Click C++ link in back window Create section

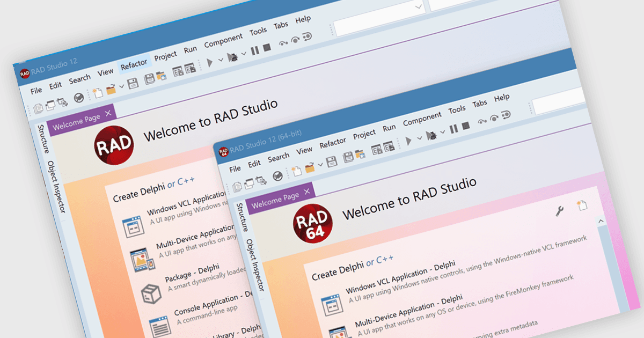[x=186, y=182]
